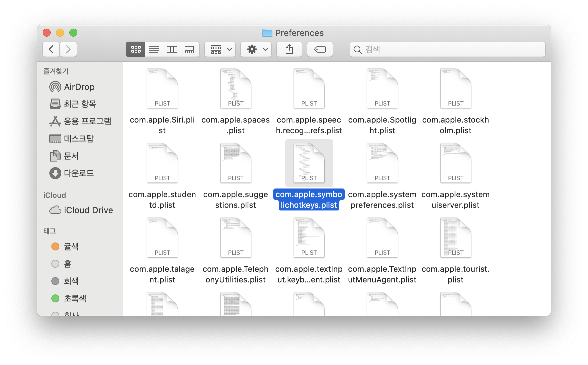Switch to gallery view
This screenshot has height=365, width=588.
click(x=190, y=49)
